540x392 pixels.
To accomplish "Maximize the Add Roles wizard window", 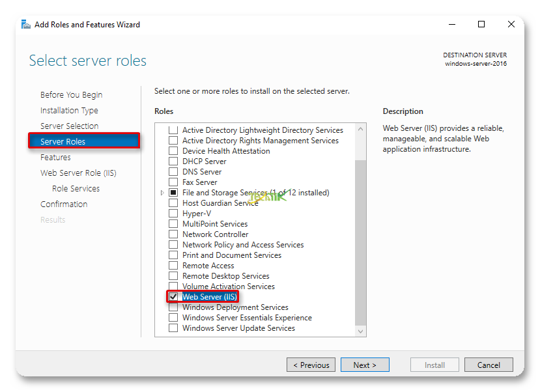I will [x=481, y=25].
